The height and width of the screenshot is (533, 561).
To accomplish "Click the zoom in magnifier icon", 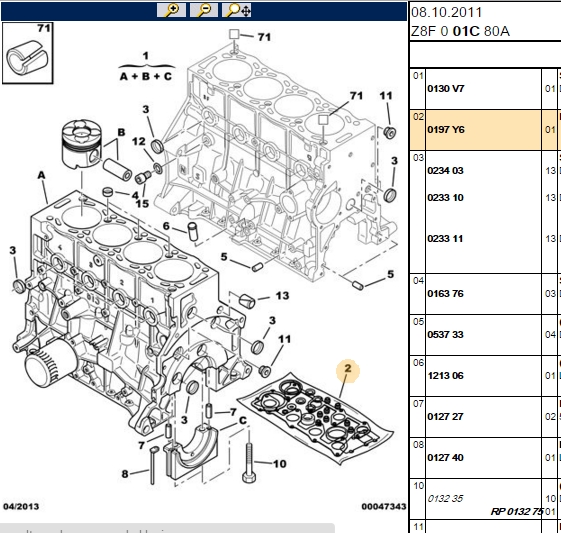I will (171, 10).
